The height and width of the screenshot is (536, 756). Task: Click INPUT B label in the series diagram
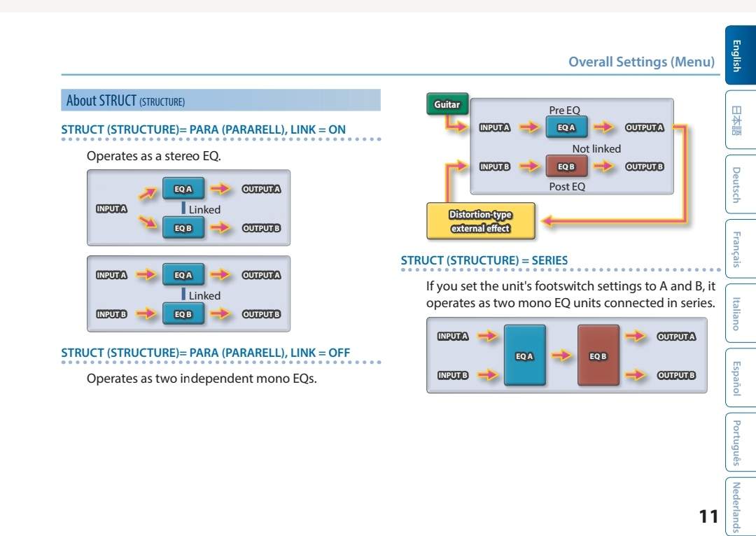(x=453, y=375)
